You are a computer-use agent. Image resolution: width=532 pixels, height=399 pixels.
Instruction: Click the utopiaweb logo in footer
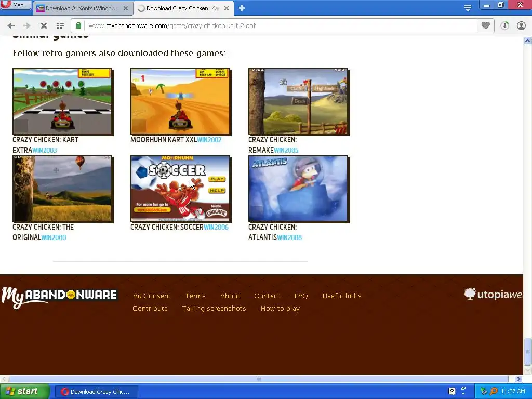(x=494, y=294)
